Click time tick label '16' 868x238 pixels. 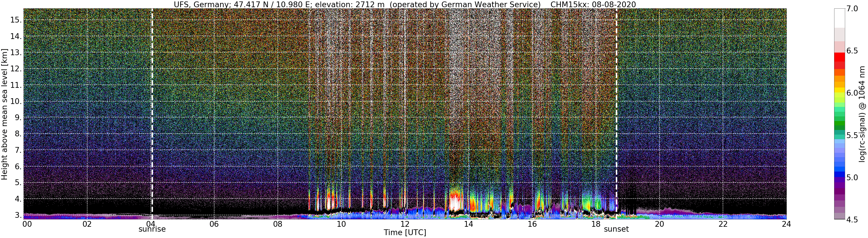[532, 224]
